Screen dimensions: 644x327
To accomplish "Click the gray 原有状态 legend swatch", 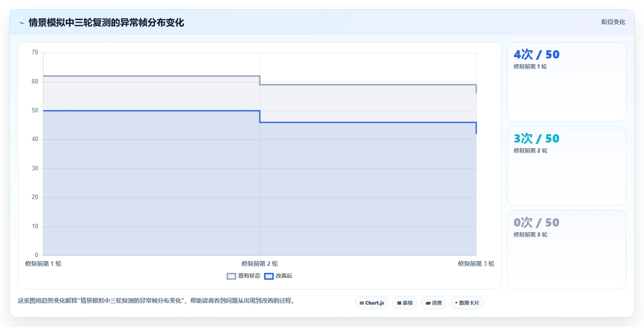I will click(231, 276).
